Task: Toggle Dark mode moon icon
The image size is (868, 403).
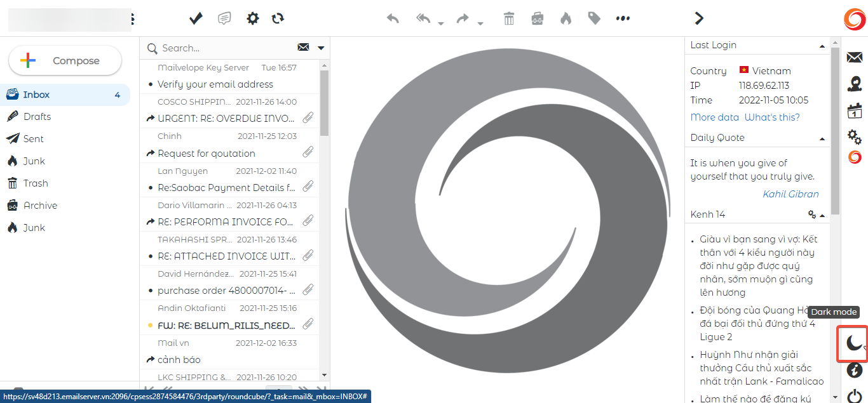Action: point(855,343)
